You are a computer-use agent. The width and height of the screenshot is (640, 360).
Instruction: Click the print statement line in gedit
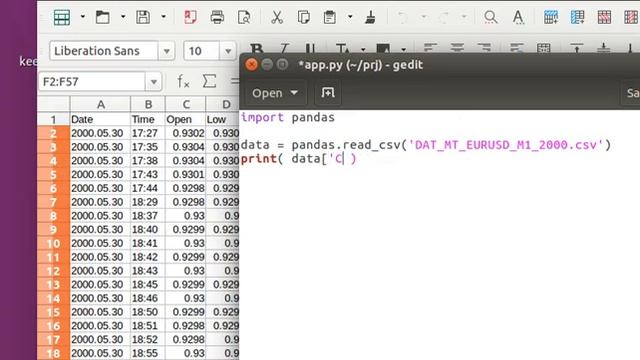coord(298,159)
